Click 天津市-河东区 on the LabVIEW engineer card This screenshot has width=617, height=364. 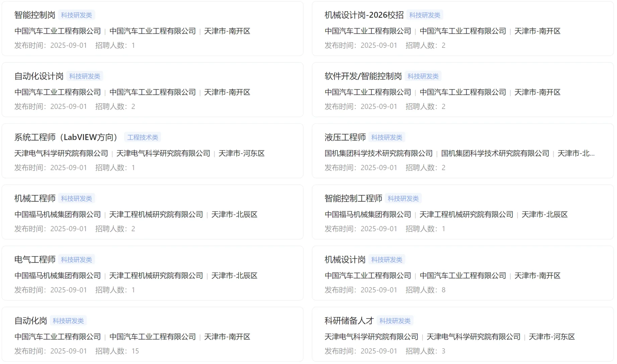coord(241,153)
